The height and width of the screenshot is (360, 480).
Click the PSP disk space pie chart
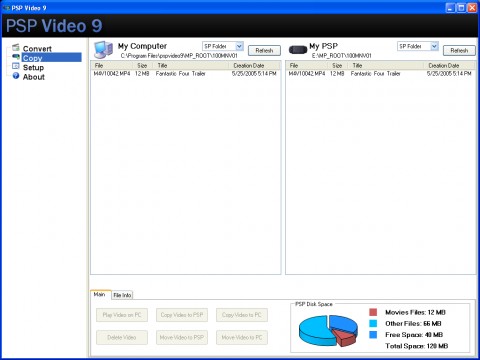tap(328, 330)
